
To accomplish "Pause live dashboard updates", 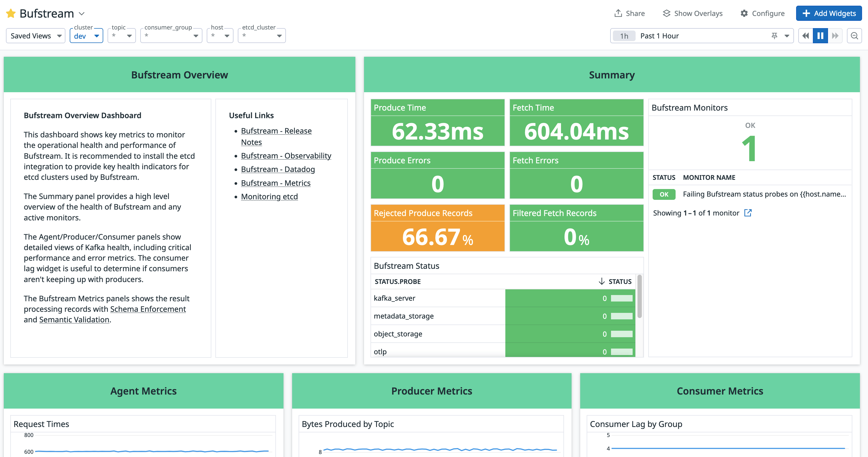I will click(820, 36).
